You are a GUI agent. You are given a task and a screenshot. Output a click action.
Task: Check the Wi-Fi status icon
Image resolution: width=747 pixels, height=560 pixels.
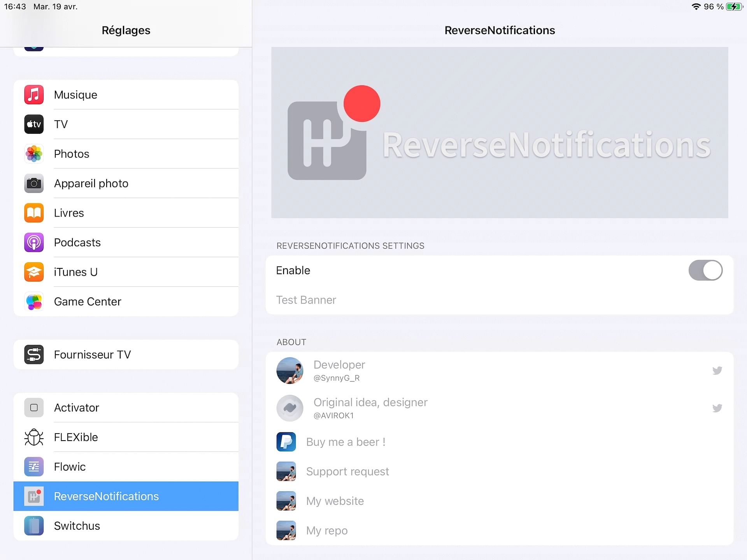[x=696, y=7]
